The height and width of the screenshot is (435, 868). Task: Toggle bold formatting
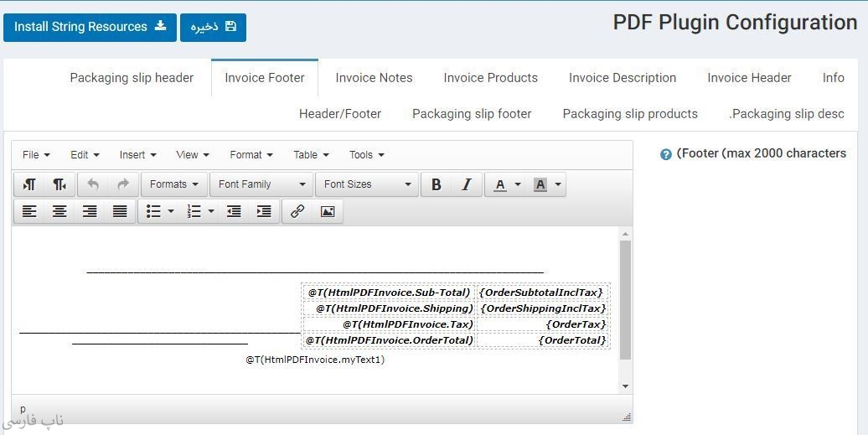437,184
